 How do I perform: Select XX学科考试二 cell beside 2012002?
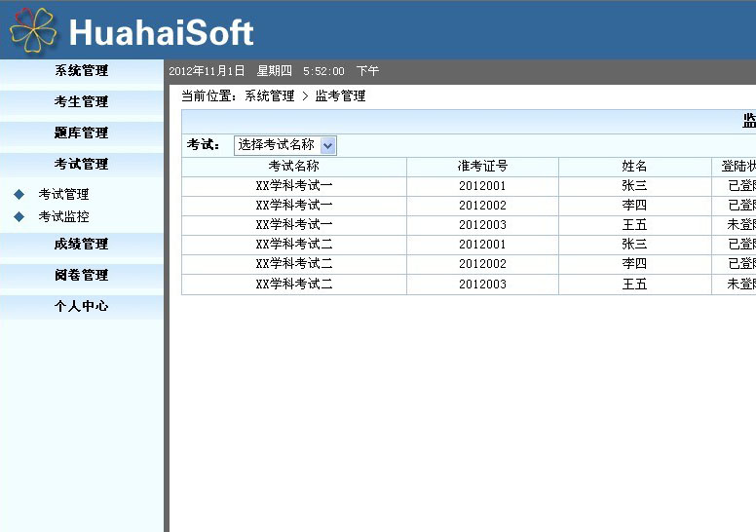[x=294, y=264]
